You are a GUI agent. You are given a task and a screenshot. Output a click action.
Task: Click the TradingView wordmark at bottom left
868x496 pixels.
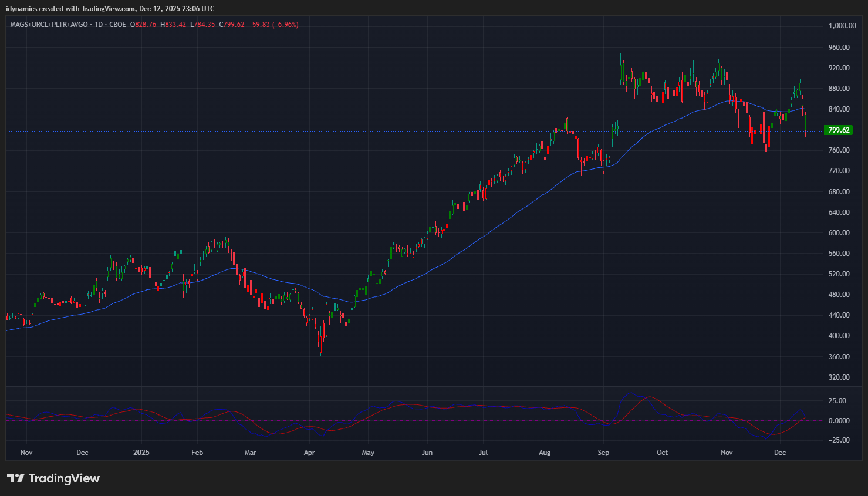[64, 478]
